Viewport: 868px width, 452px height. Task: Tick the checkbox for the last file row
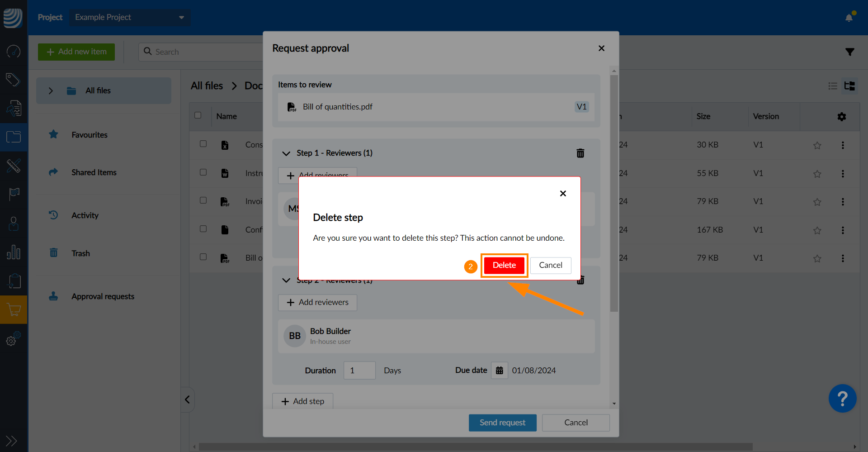tap(203, 257)
